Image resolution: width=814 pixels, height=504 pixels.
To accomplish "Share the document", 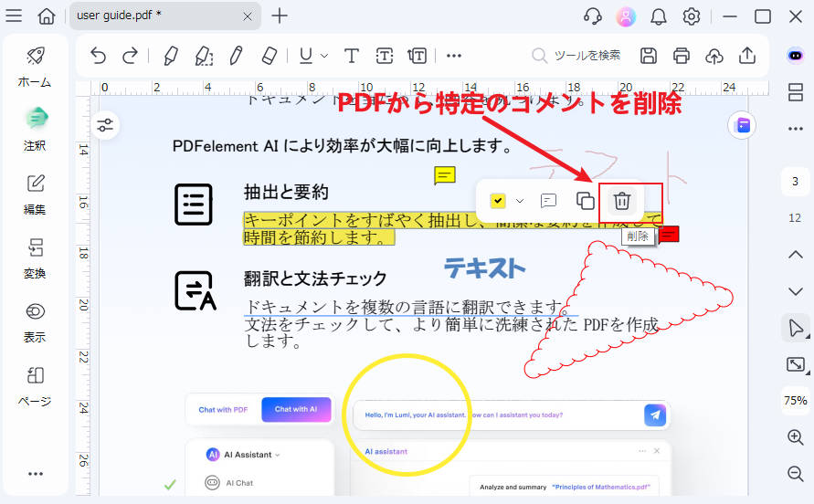I will (747, 56).
